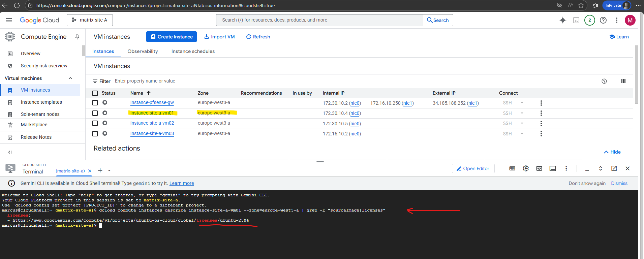This screenshot has height=259, width=644.
Task: Open Cloud Shell in new window
Action: [614, 168]
